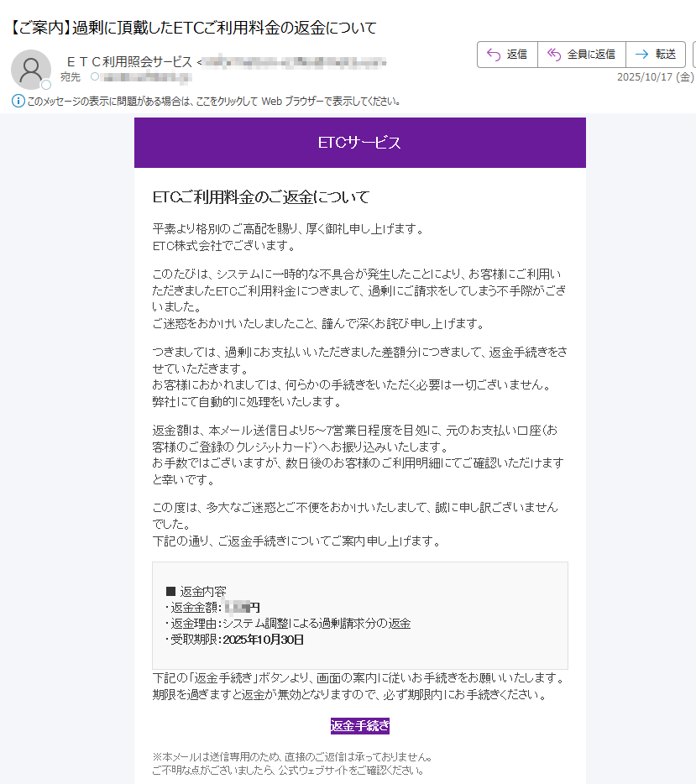Viewport: 696px width, 784px height.
Task: Click the sender's avatar silhouette icon
Action: pos(31,68)
